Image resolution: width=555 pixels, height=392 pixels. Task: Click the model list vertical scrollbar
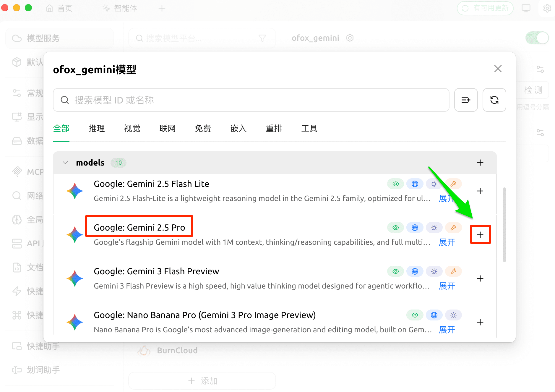click(x=504, y=225)
